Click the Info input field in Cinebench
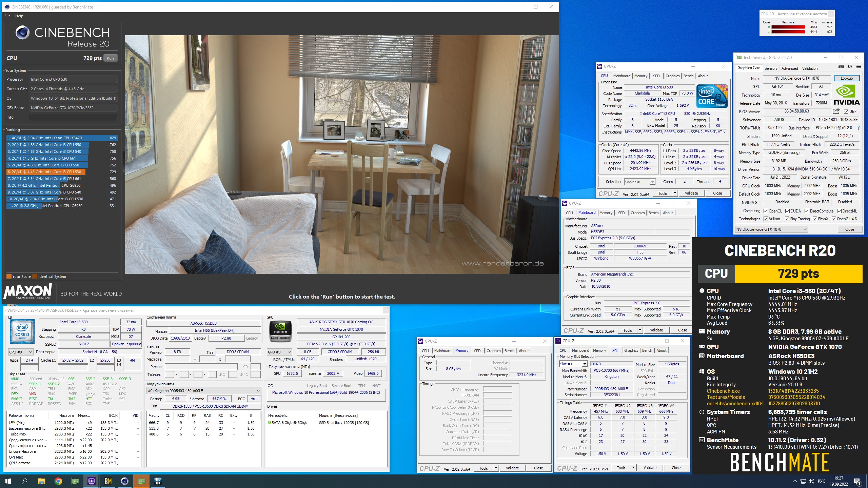868x488 pixels. [x=73, y=117]
